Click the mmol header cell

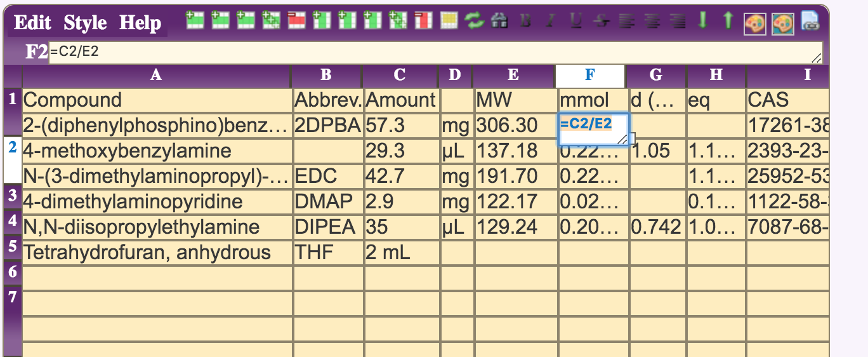(593, 100)
